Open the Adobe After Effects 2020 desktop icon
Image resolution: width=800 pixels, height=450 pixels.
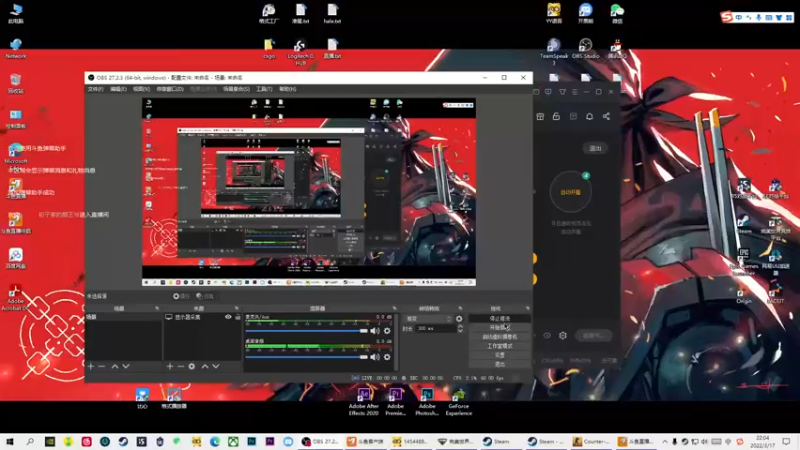pos(364,402)
